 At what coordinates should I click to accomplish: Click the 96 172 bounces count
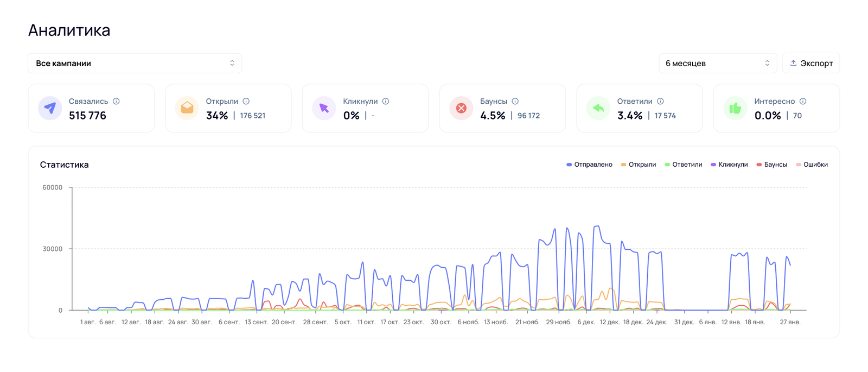pos(528,116)
